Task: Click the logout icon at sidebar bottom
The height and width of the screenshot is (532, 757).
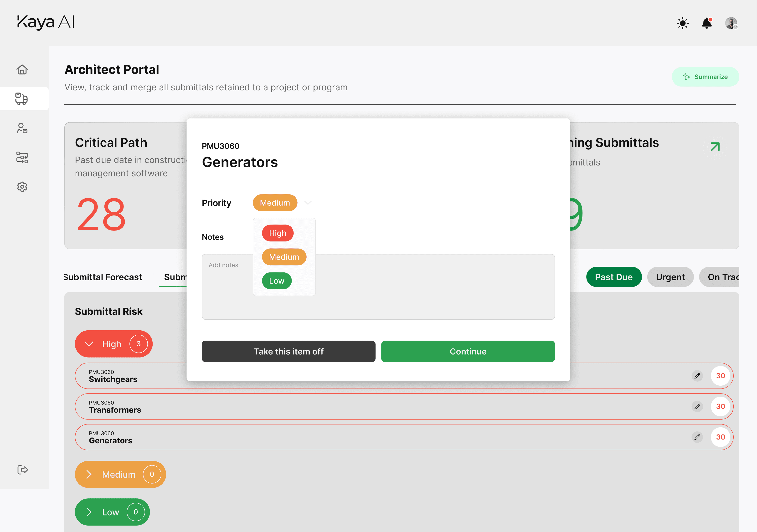Action: pos(22,470)
